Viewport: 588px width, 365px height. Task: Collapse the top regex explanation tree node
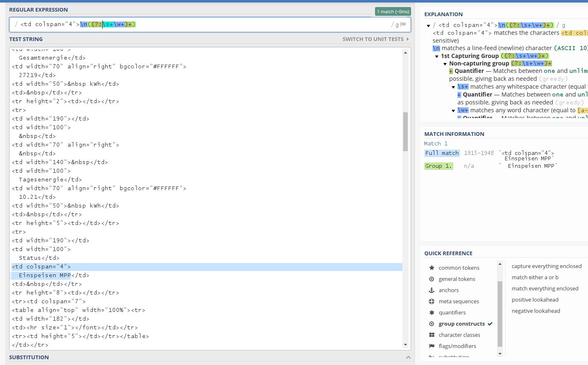pyautogui.click(x=428, y=26)
